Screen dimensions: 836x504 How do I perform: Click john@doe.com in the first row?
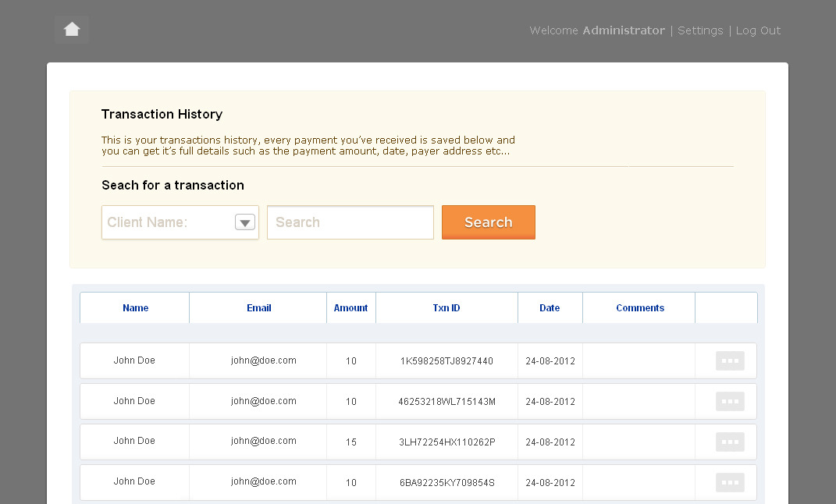tap(263, 360)
